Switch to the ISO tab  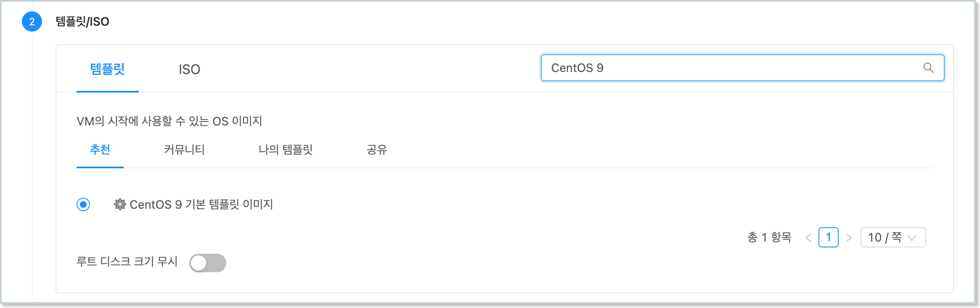coord(188,69)
